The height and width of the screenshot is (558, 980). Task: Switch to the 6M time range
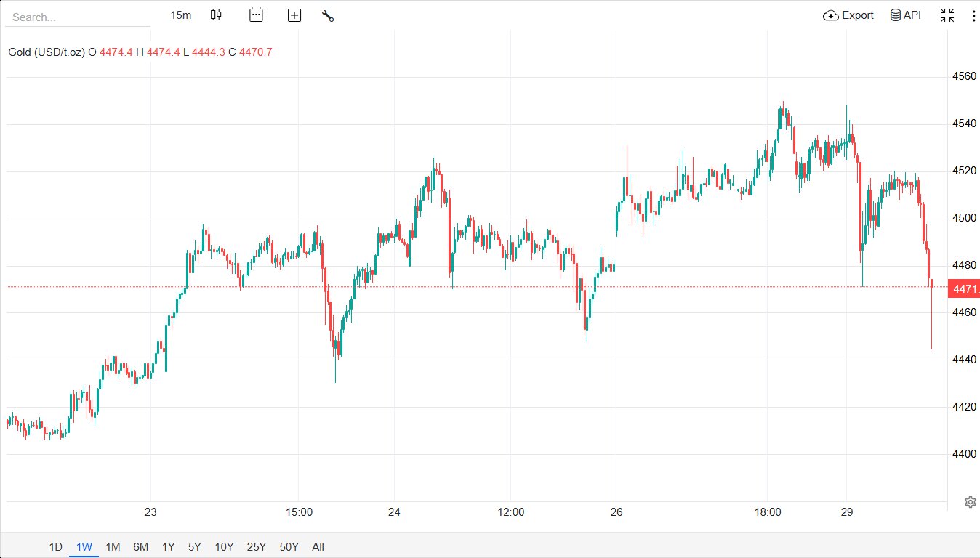pyautogui.click(x=141, y=547)
